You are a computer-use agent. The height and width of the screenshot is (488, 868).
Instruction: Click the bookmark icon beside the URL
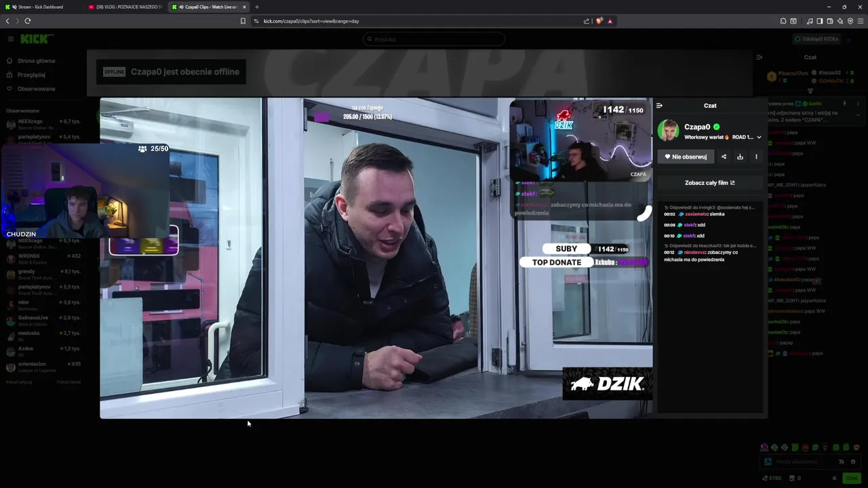click(243, 21)
